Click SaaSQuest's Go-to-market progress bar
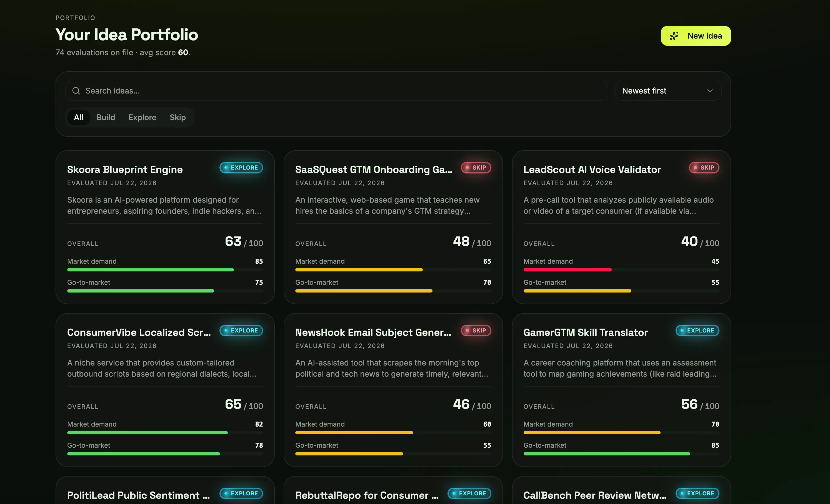Screen dimensions: 830x504 pyautogui.click(x=393, y=291)
